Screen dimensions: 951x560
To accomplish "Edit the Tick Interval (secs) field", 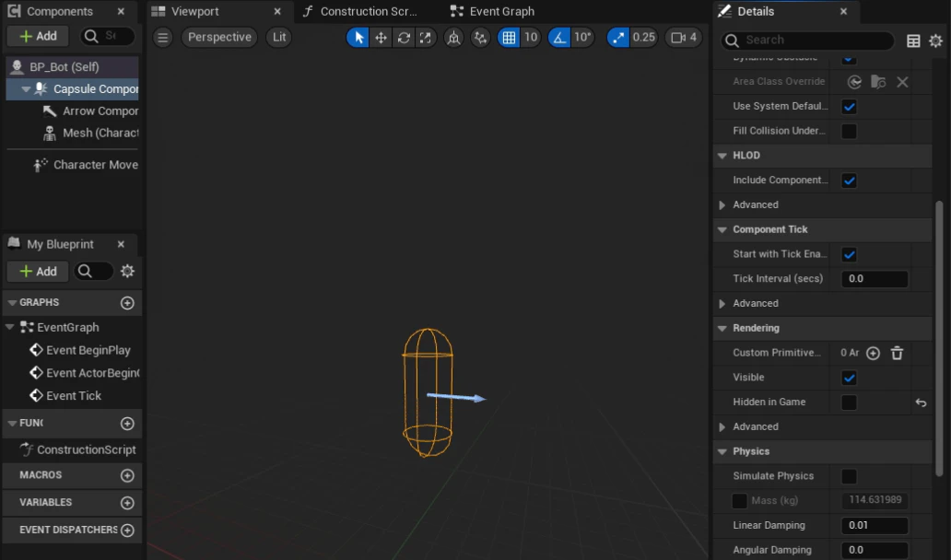I will click(875, 279).
